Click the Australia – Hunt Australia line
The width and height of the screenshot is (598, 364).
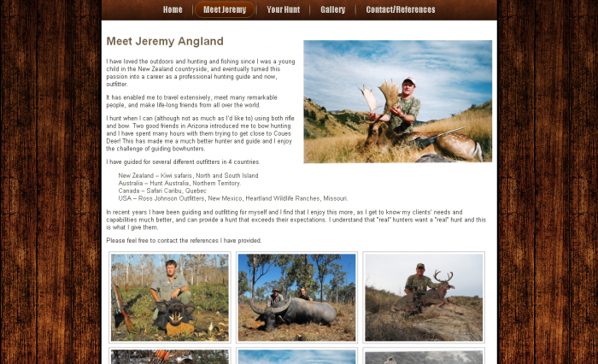tap(179, 183)
